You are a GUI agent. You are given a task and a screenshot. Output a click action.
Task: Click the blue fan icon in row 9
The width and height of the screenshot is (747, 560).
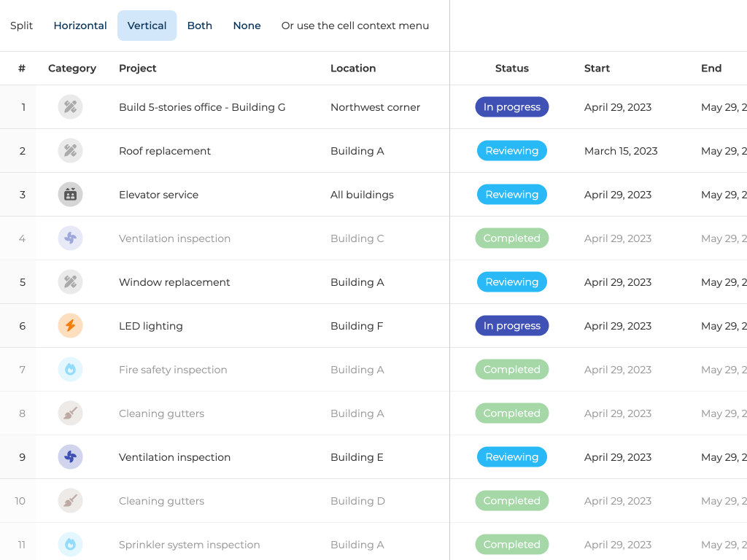click(x=70, y=457)
